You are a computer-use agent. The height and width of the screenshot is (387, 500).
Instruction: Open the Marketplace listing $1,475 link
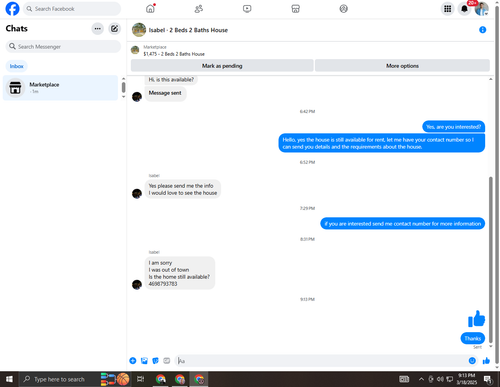[174, 54]
